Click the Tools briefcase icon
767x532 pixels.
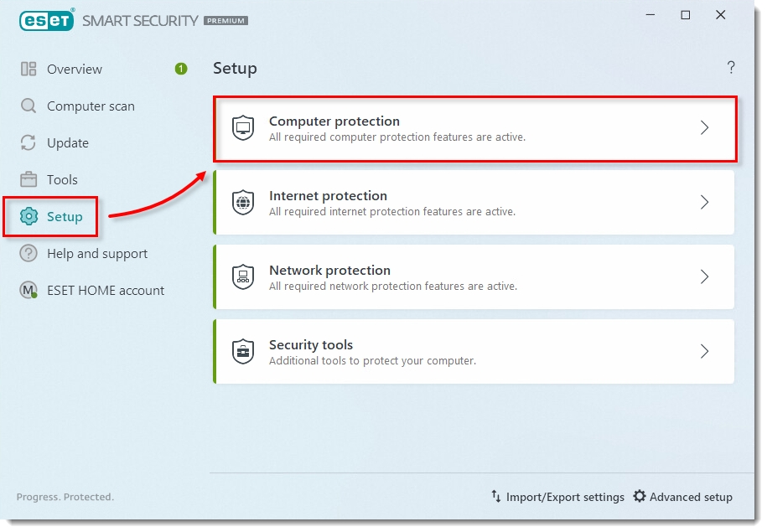(x=29, y=180)
